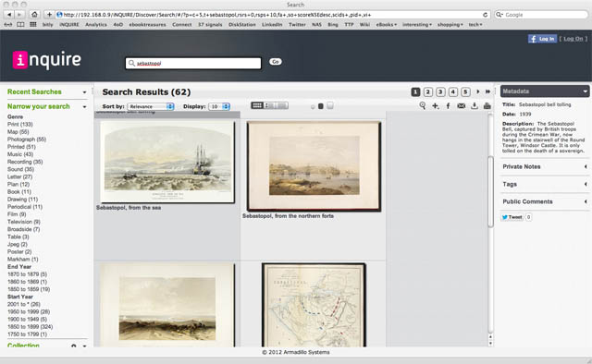The image size is (592, 364).
Task: Open the Top Sites grid icon
Action: [x=33, y=25]
